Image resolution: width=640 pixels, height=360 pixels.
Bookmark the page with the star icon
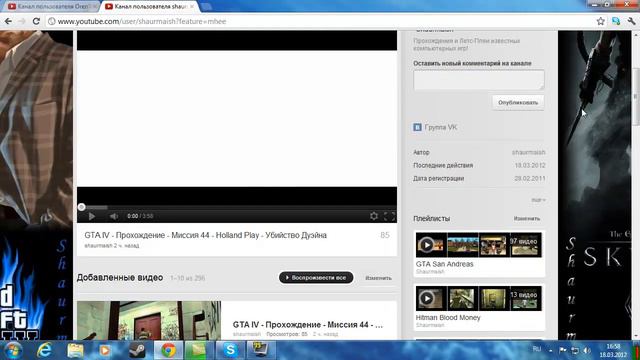(600, 21)
